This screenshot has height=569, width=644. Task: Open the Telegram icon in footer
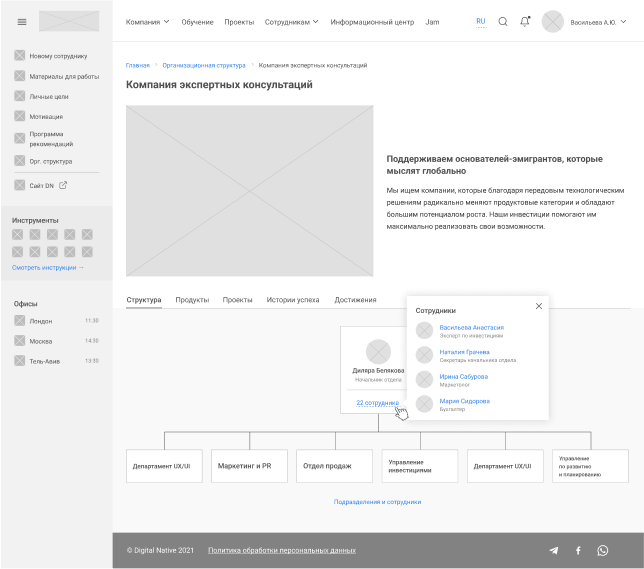(554, 551)
